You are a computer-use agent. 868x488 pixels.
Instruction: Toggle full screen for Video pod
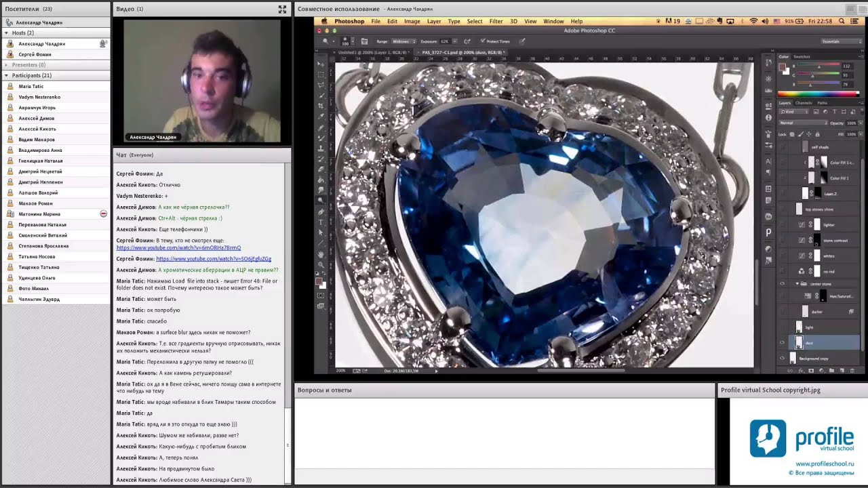pyautogui.click(x=282, y=9)
